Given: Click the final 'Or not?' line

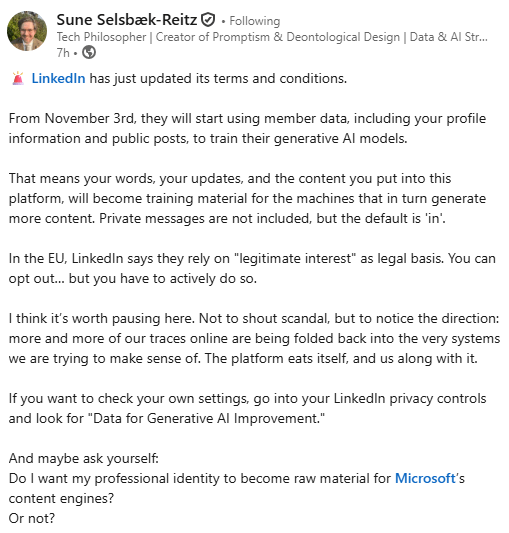Looking at the screenshot, I should click(32, 518).
